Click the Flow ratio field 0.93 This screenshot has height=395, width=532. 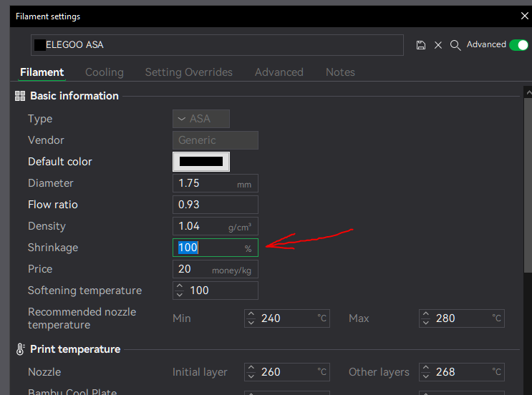(x=215, y=205)
